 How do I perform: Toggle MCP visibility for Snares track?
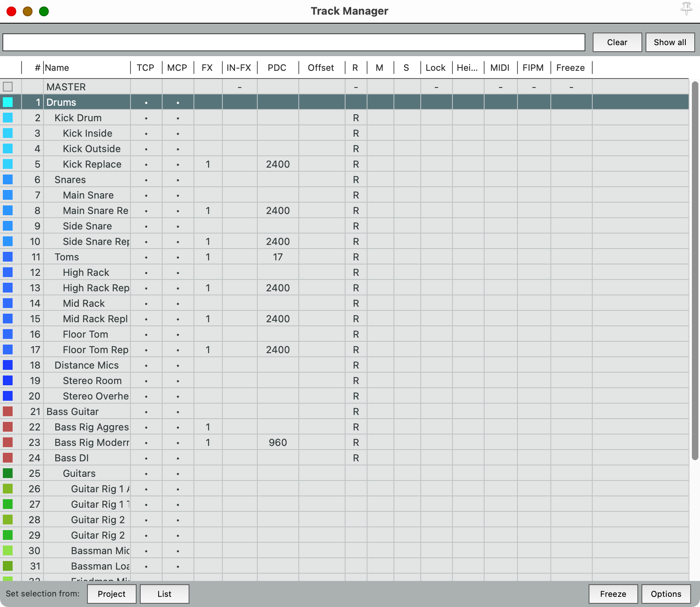pos(178,180)
